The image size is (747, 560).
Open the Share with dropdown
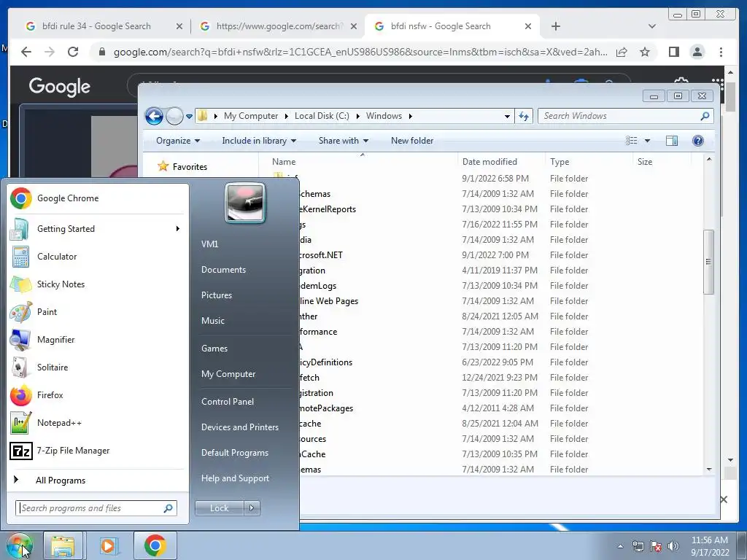point(344,141)
